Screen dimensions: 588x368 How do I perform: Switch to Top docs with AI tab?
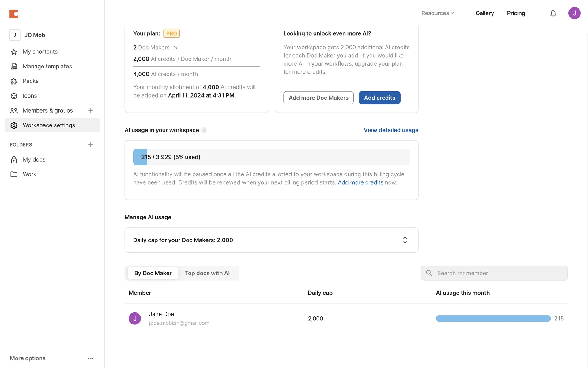(x=207, y=273)
